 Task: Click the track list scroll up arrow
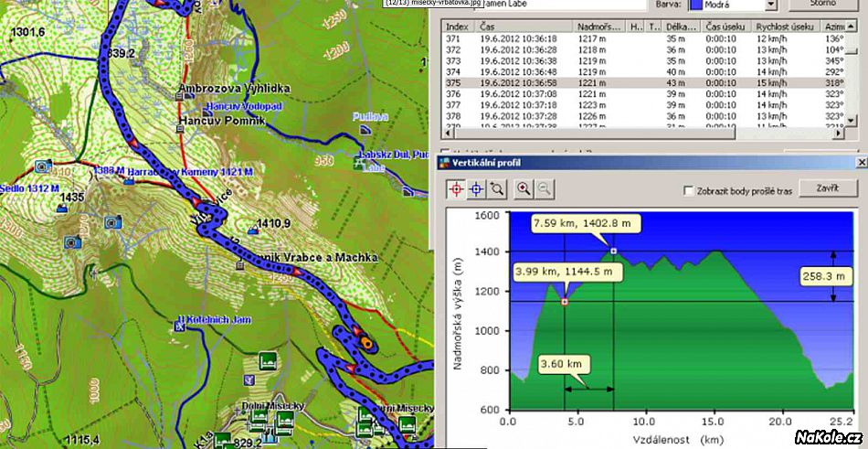tap(852, 27)
